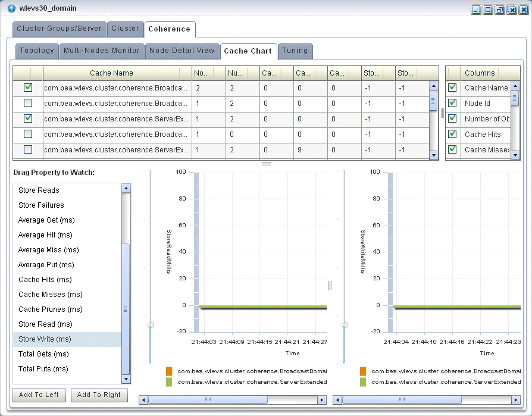The width and height of the screenshot is (532, 416).
Task: Toggle the Number of Ob column checkbox
Action: (x=452, y=118)
